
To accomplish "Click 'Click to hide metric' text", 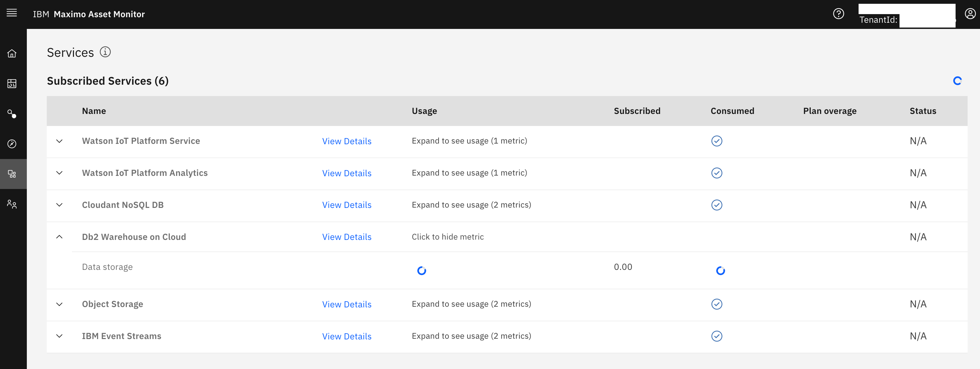I will point(448,237).
